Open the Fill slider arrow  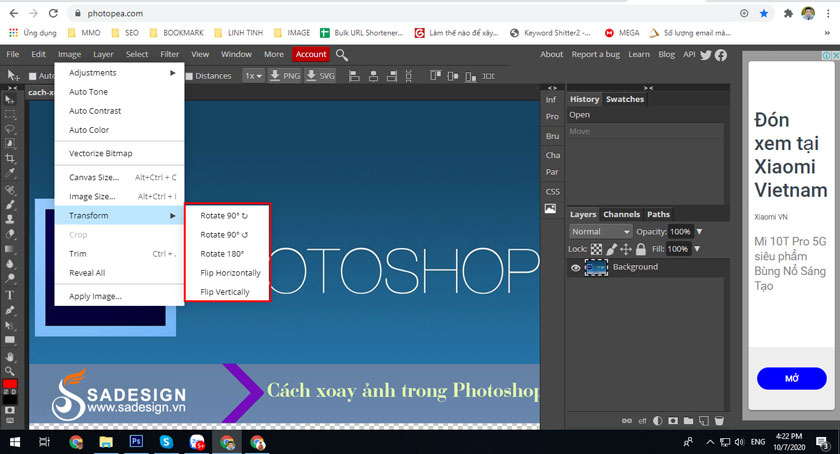tap(697, 249)
